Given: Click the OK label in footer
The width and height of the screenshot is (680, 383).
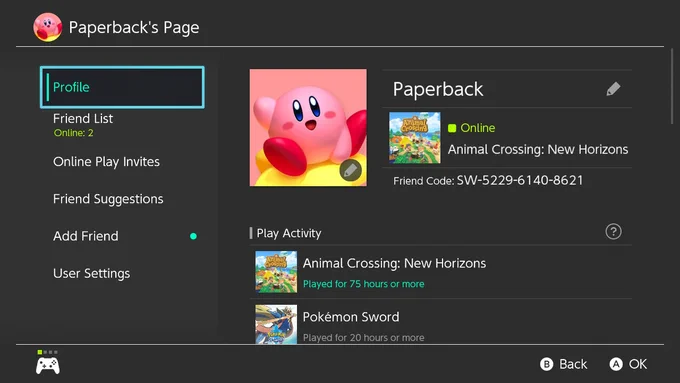Looking at the screenshot, I should tap(638, 364).
